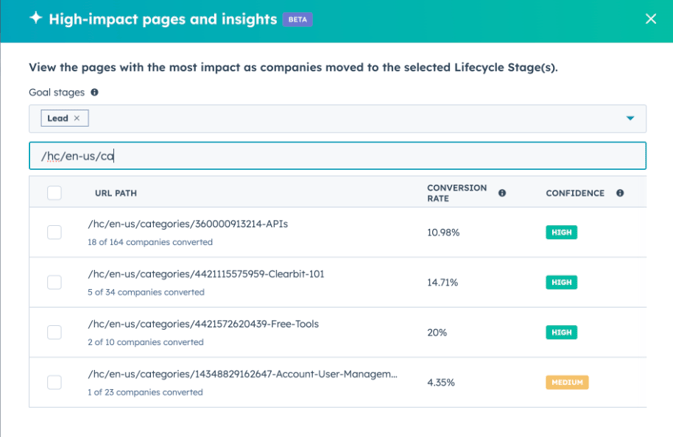This screenshot has width=673, height=437.
Task: Check the 360000913214-APIs row checkbox
Action: (x=54, y=232)
